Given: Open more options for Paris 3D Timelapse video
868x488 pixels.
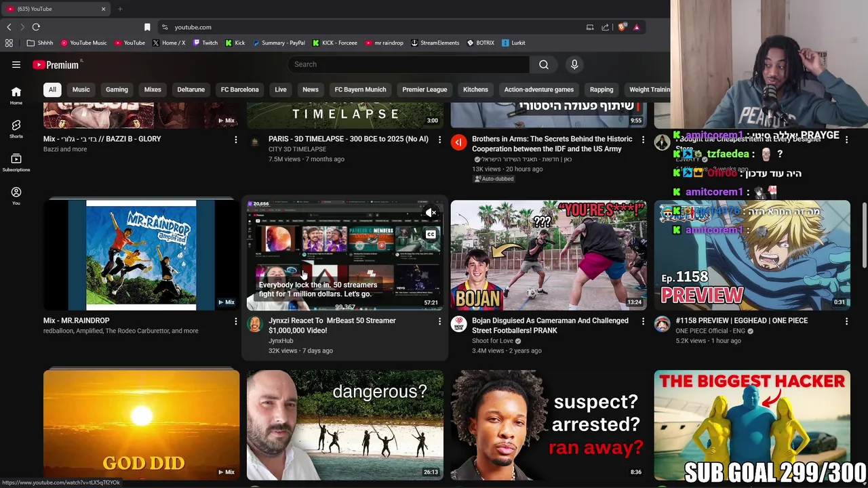Looking at the screenshot, I should (x=439, y=140).
